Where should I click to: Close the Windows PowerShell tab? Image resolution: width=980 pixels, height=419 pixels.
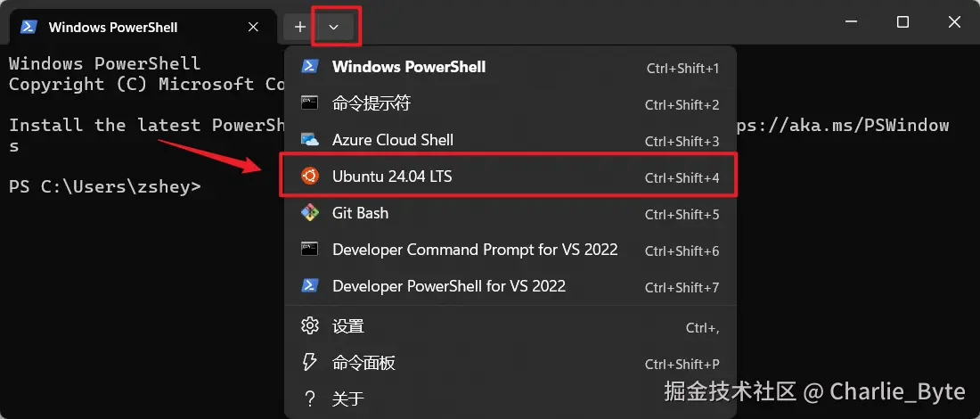253,27
